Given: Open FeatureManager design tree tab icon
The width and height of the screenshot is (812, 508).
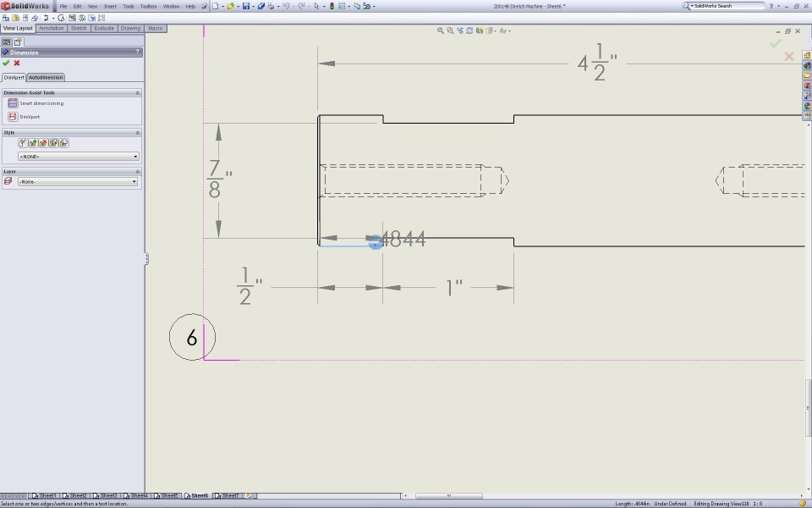Looking at the screenshot, I should pos(6,42).
